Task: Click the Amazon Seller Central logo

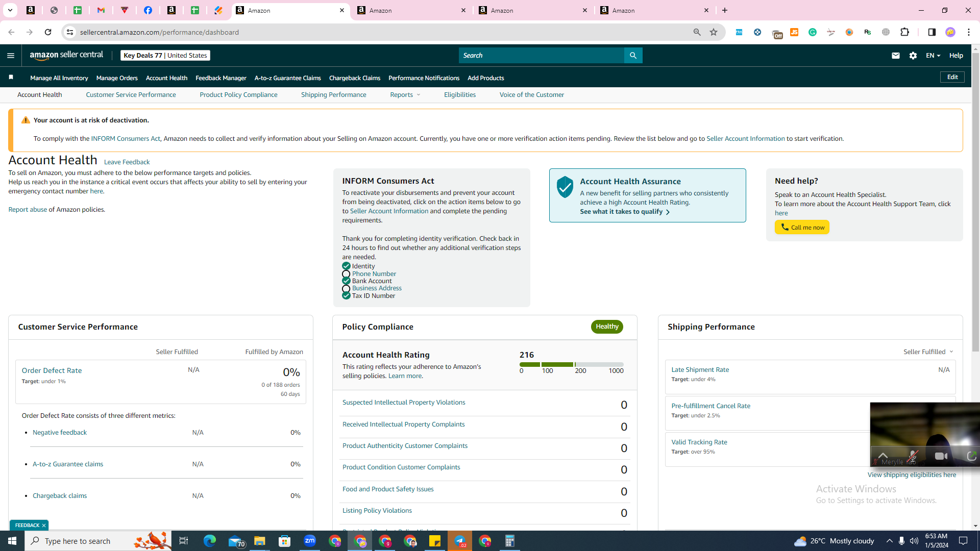Action: click(x=66, y=55)
